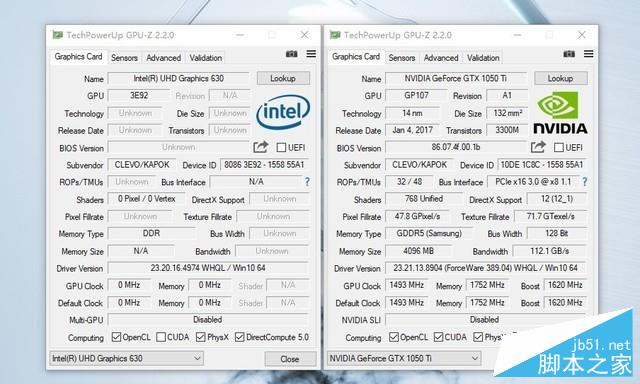Click Transistors field 3300M
This screenshot has width=640, height=384.
(507, 130)
